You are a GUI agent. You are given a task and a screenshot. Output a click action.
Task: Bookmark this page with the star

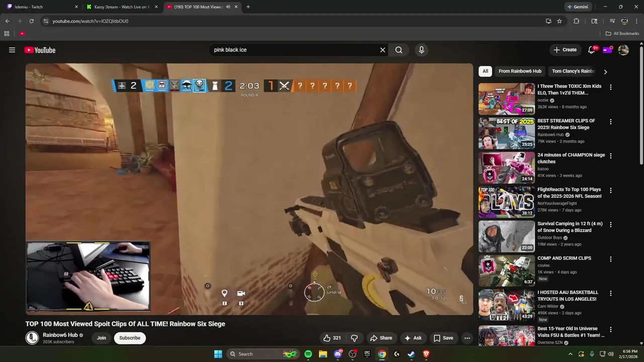[x=559, y=21]
